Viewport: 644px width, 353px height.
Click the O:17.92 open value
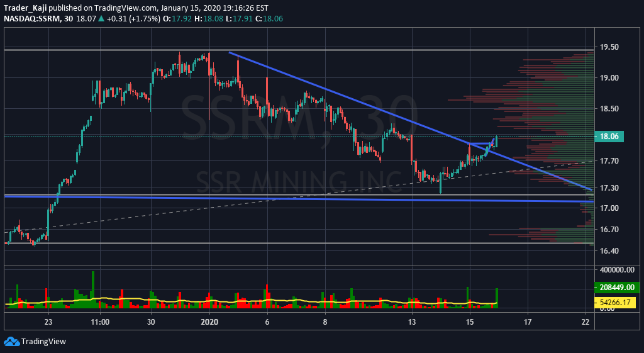click(x=177, y=19)
